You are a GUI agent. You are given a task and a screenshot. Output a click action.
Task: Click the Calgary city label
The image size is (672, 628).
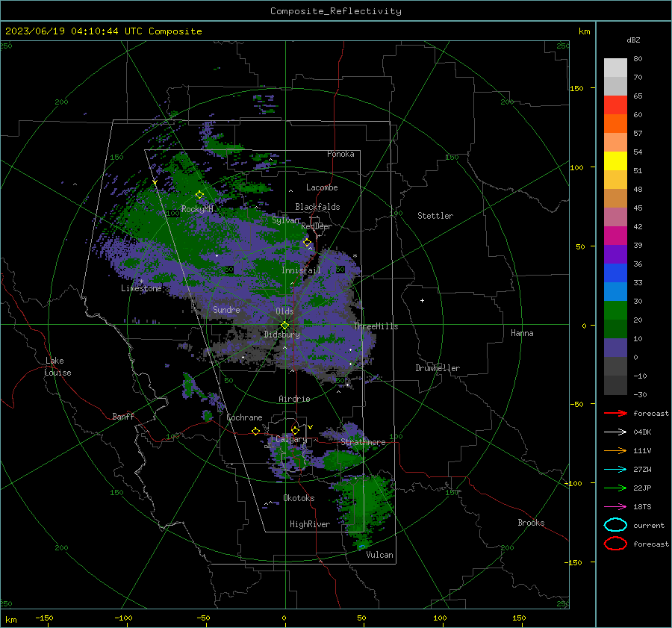pos(291,439)
